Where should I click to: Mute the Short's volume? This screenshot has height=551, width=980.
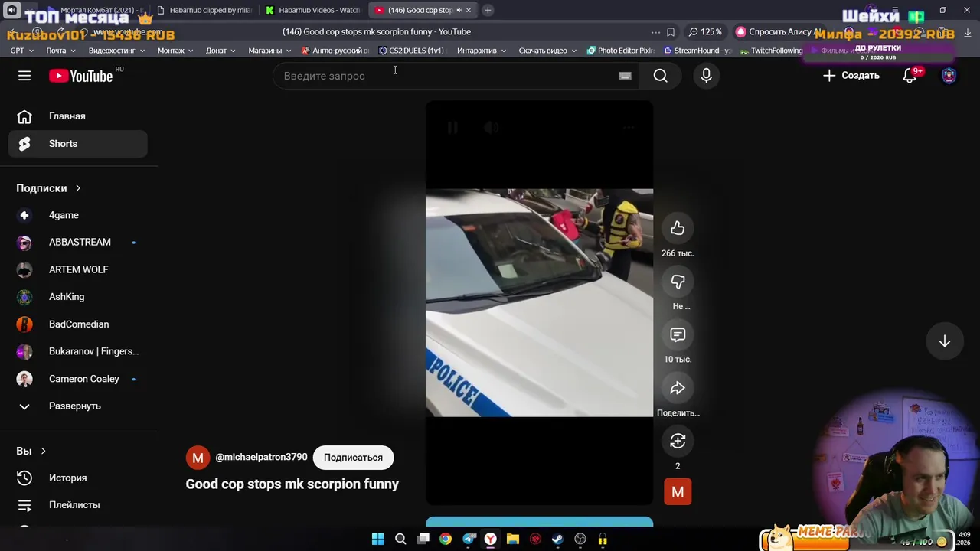coord(492,128)
